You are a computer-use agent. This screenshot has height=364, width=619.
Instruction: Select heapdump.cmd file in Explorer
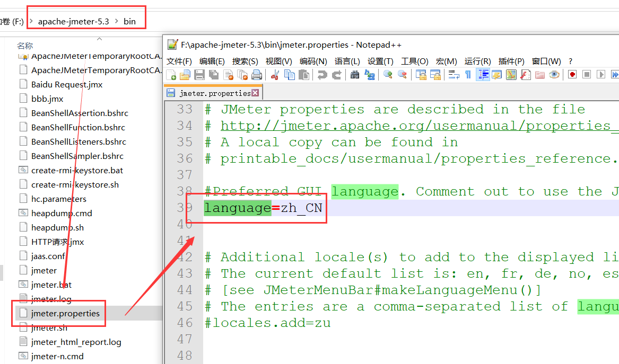(62, 214)
